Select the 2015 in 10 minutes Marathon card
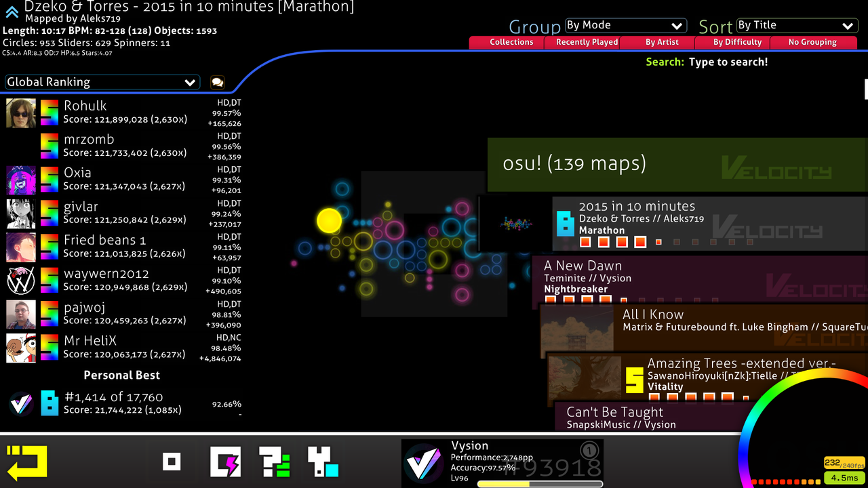Image resolution: width=868 pixels, height=488 pixels. point(673,224)
